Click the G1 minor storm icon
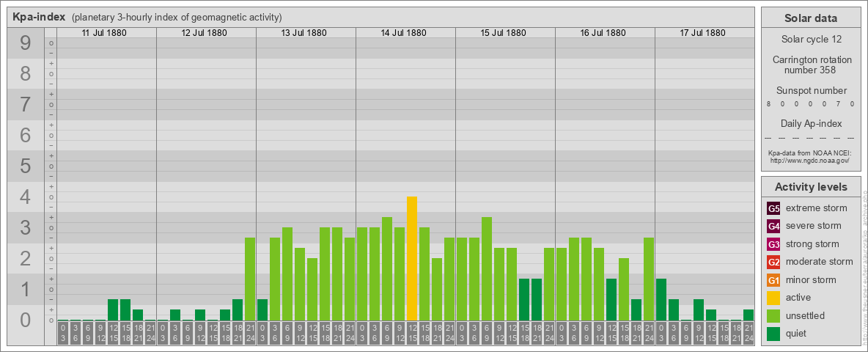Image resolution: width=868 pixels, height=352 pixels. (773, 280)
